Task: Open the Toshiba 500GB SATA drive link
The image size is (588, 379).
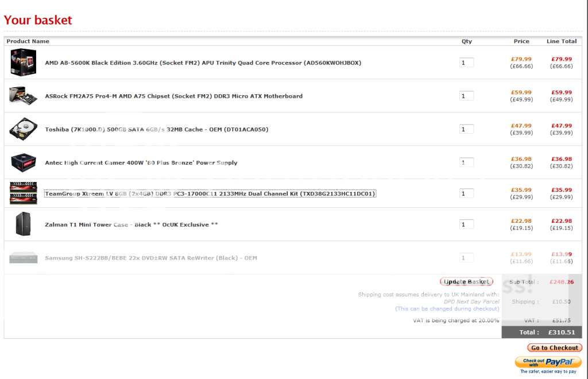Action: 156,130
